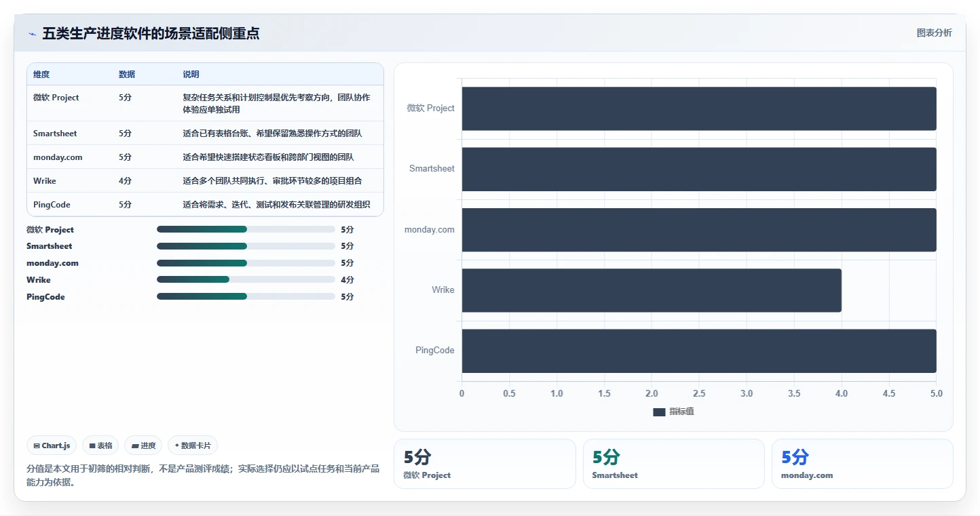
Task: Click the 微软 Project table cell
Action: pyautogui.click(x=56, y=98)
